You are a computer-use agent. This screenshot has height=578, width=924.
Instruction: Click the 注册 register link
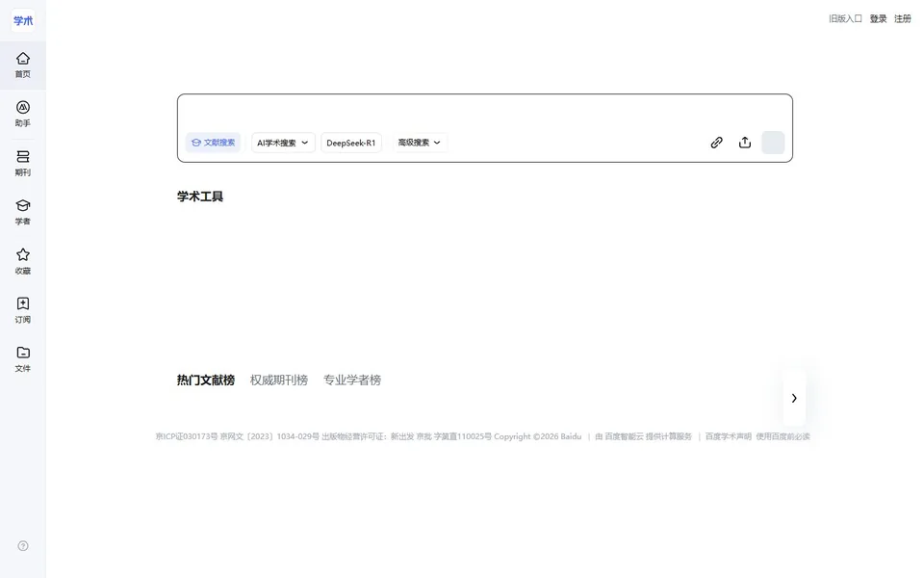point(902,19)
